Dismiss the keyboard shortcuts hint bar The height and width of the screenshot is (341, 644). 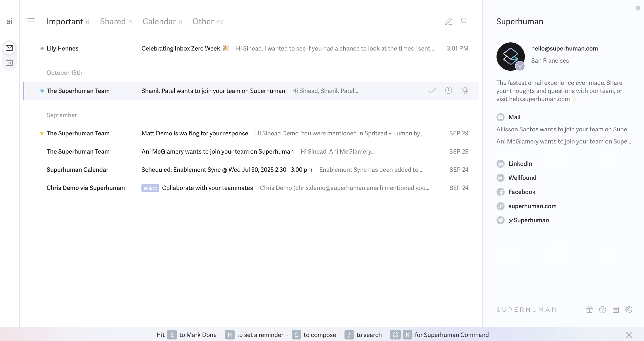(629, 335)
